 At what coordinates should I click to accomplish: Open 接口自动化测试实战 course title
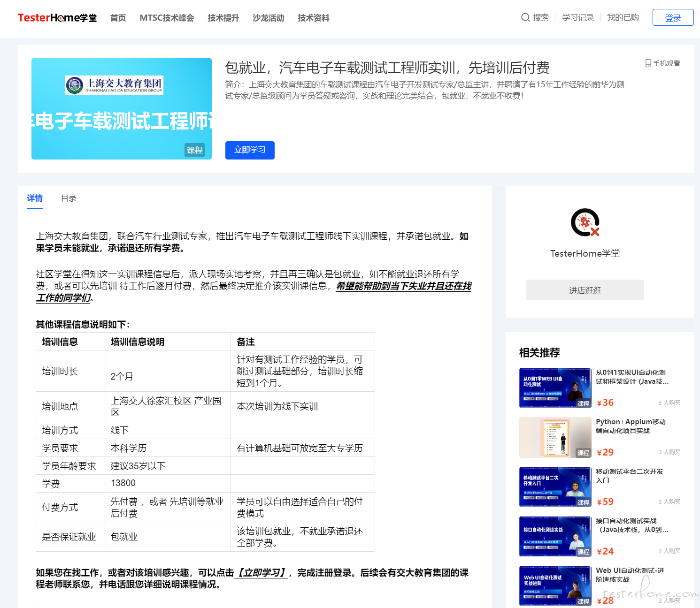632,525
